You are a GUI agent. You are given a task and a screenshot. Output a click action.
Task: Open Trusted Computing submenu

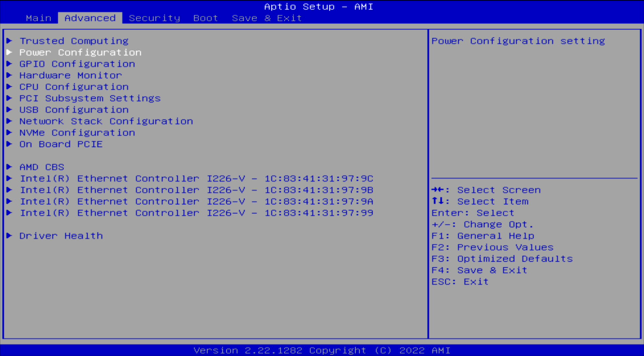[x=74, y=41]
